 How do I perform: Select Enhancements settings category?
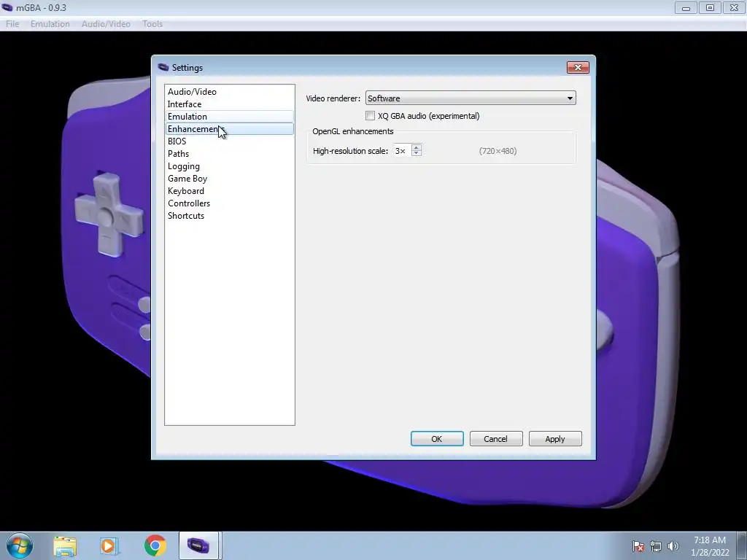(230, 128)
